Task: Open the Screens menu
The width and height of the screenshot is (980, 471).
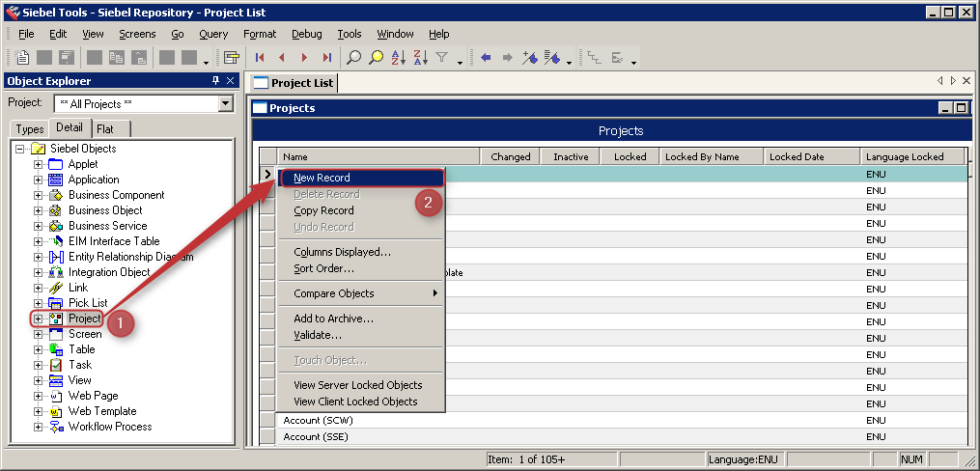Action: pos(137,34)
